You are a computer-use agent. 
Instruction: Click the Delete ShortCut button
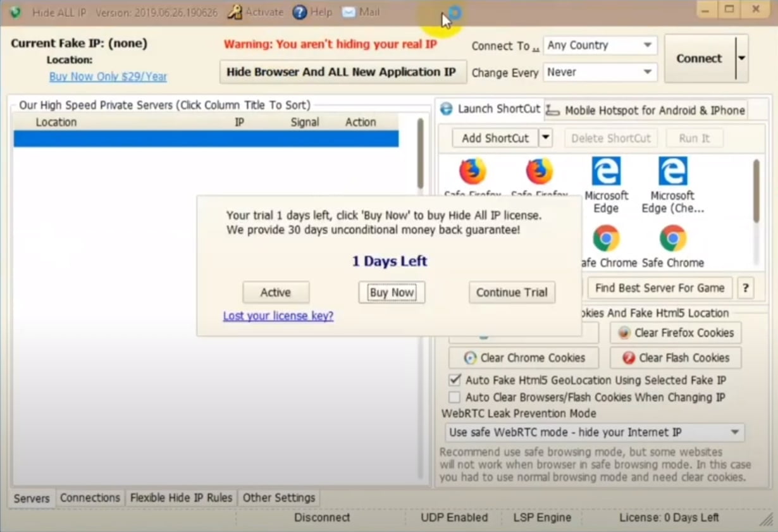click(x=611, y=138)
